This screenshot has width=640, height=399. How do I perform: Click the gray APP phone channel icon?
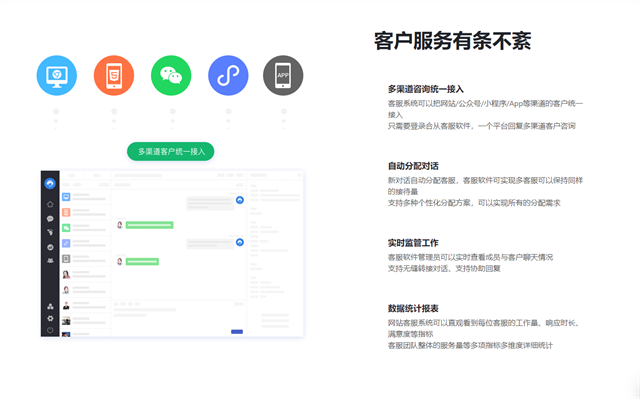(x=283, y=75)
